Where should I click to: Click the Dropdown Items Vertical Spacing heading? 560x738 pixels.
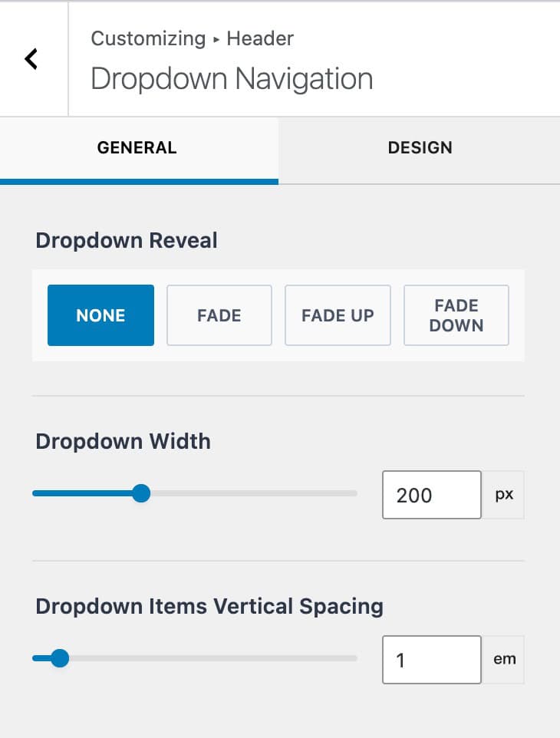209,606
